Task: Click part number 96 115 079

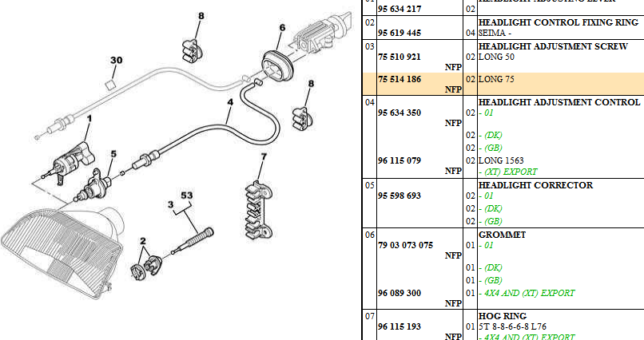Action: (398, 160)
